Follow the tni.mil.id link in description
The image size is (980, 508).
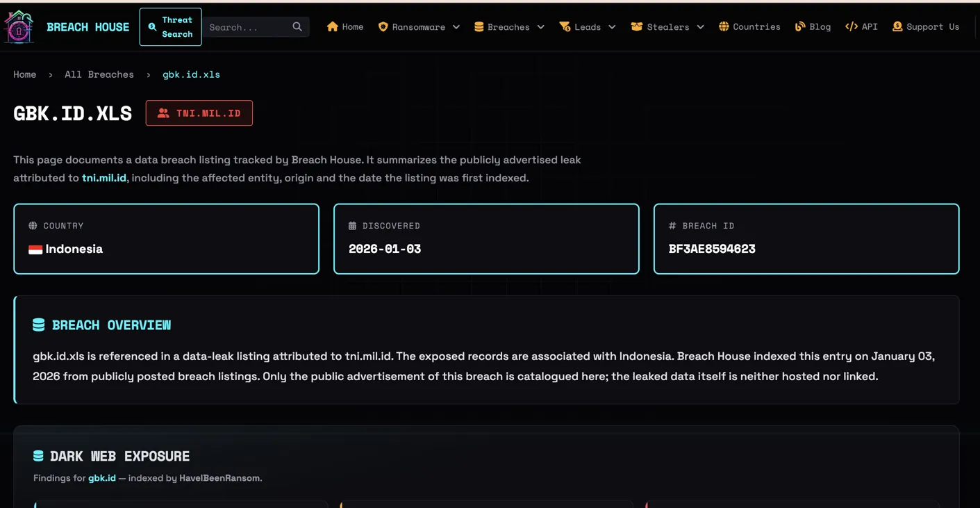click(x=104, y=178)
